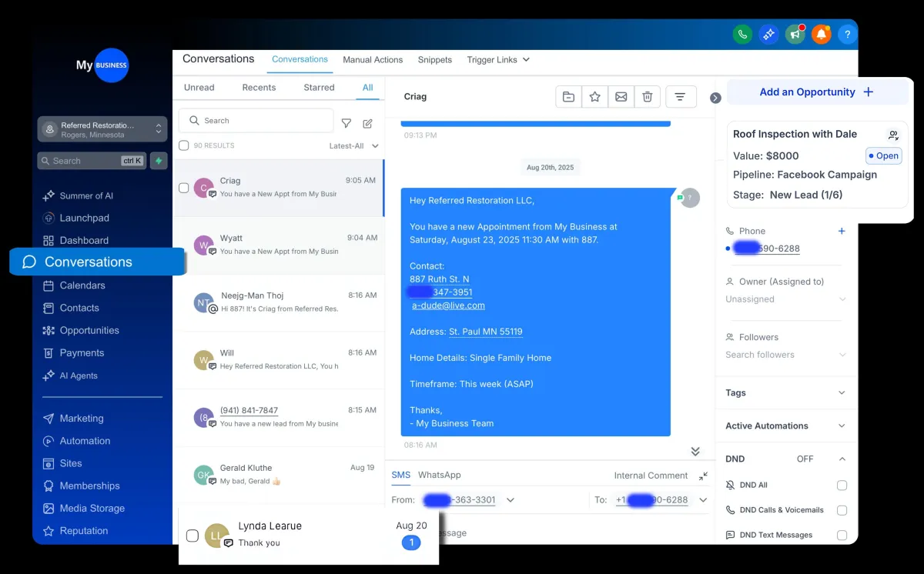This screenshot has width=924, height=574.
Task: Expand the Tags section
Action: pyautogui.click(x=785, y=392)
